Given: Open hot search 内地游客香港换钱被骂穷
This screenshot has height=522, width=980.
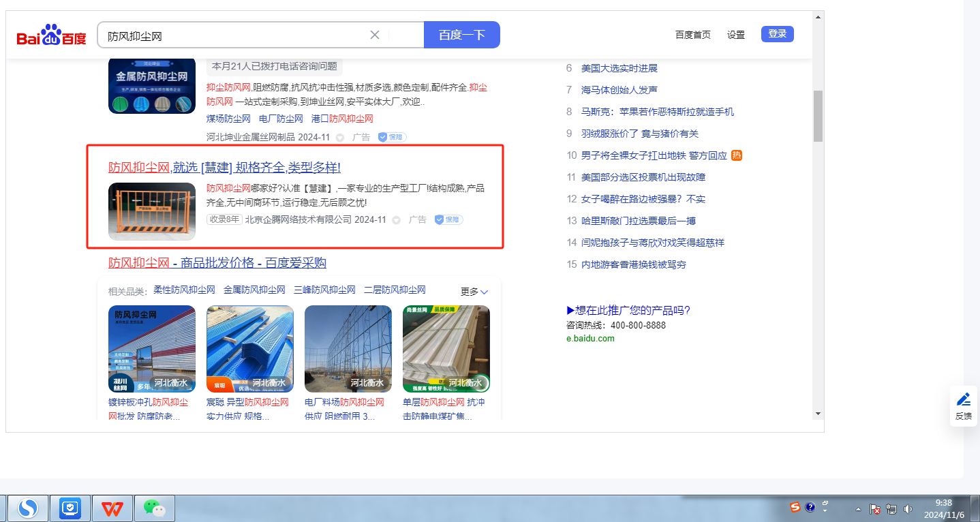Looking at the screenshot, I should [x=634, y=264].
